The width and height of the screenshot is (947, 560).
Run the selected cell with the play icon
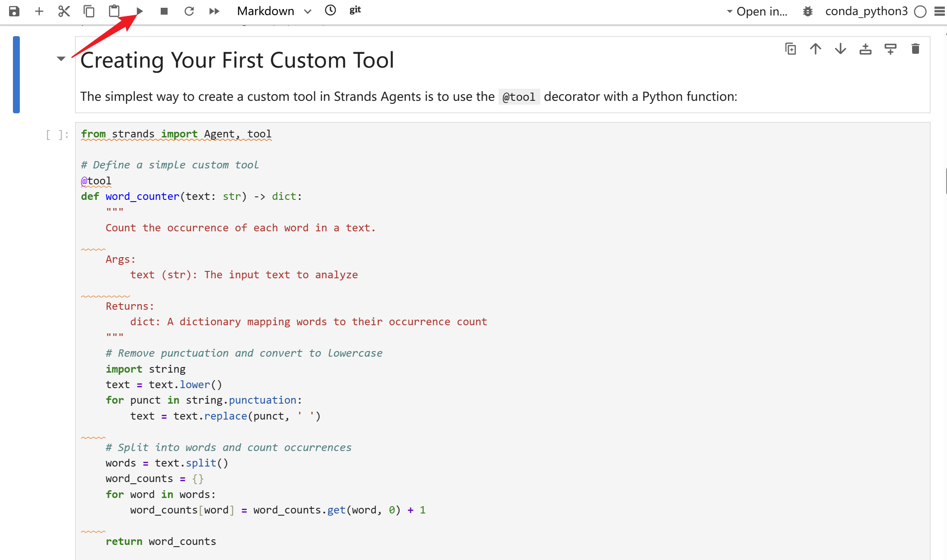coord(140,11)
